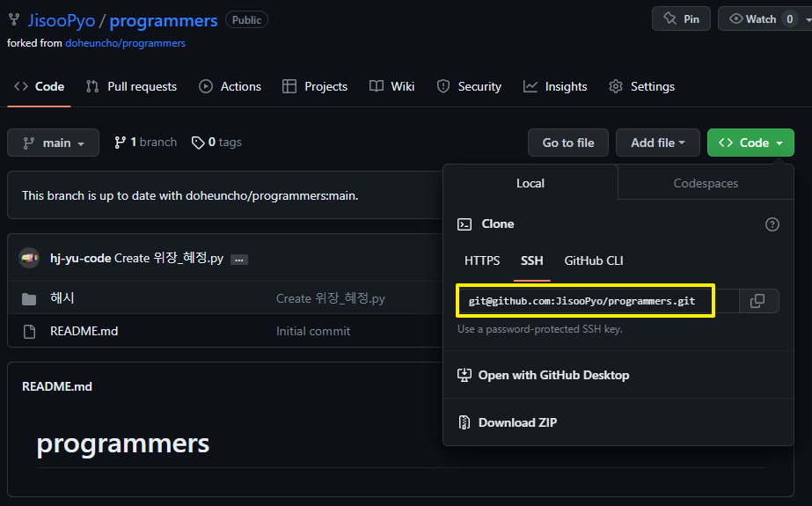Select the Local tab in clone panel

[x=530, y=183]
